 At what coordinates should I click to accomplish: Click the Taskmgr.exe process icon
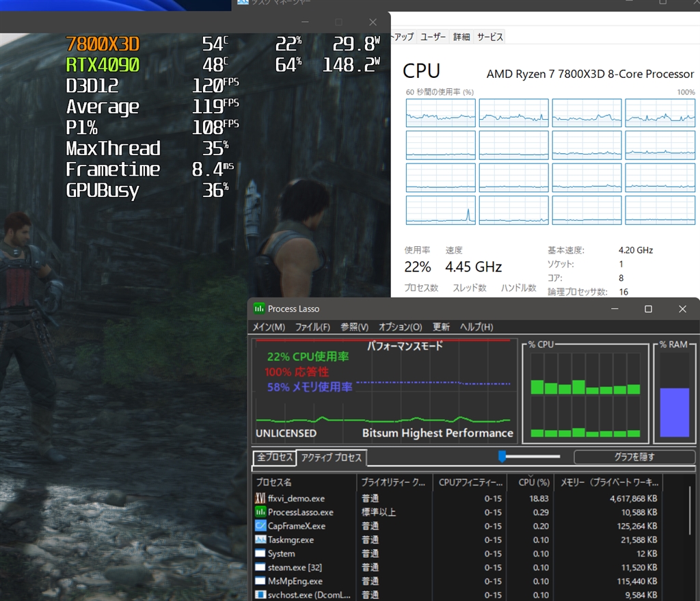coord(260,539)
